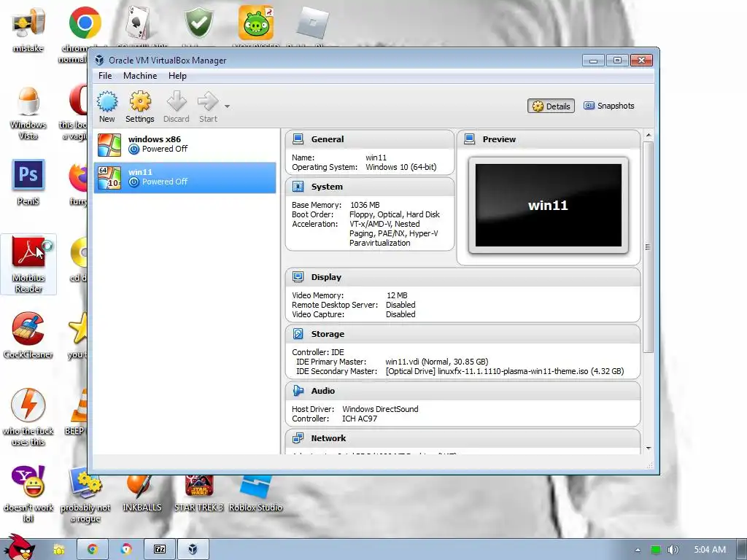Select the Photoshop PeniS desktop icon
Image resolution: width=747 pixels, height=560 pixels.
28,182
